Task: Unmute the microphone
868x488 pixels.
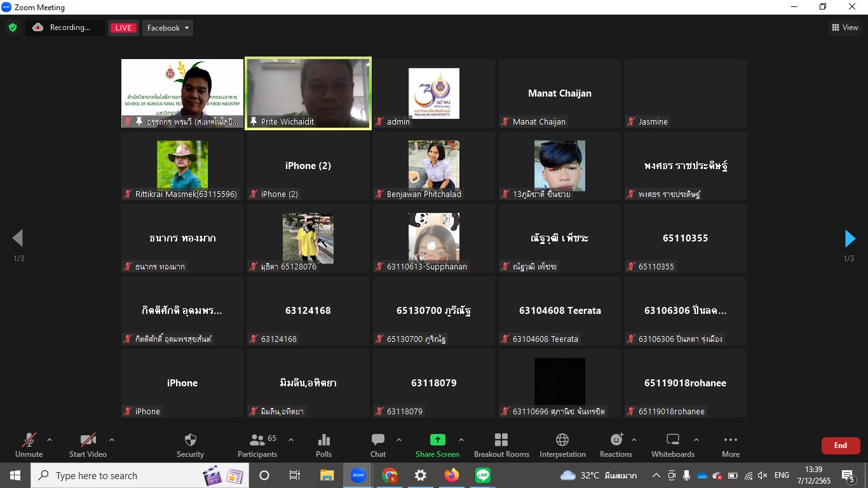Action: [29, 445]
